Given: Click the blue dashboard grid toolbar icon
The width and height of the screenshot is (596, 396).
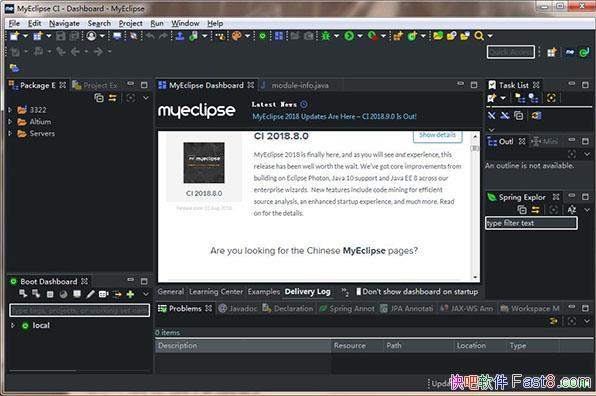Looking at the screenshot, I should coord(279,36).
